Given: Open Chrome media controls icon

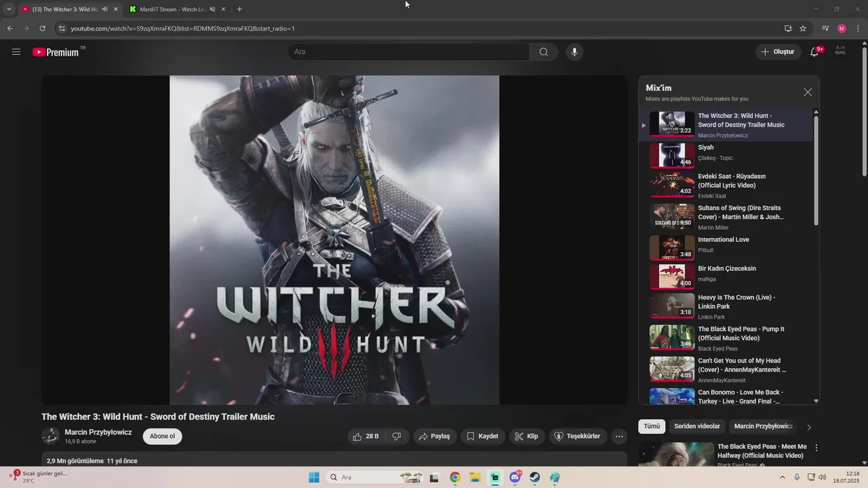Looking at the screenshot, I should coord(825,28).
